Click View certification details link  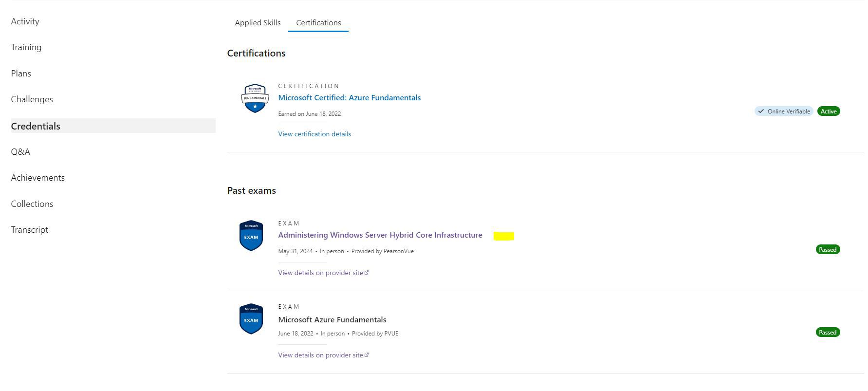[314, 134]
